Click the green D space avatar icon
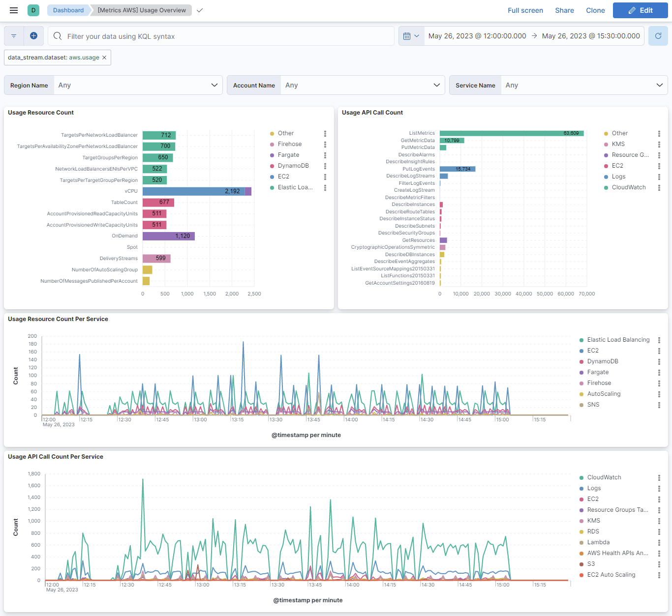 tap(32, 10)
